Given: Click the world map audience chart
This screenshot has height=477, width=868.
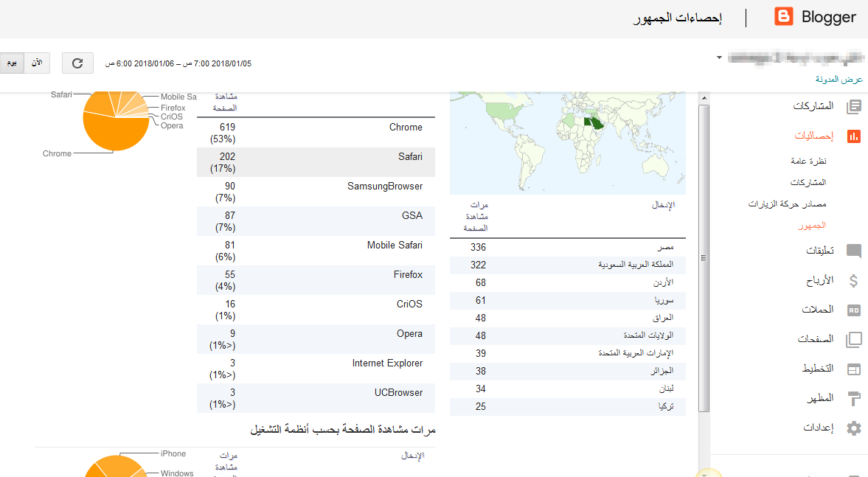Looking at the screenshot, I should click(567, 143).
